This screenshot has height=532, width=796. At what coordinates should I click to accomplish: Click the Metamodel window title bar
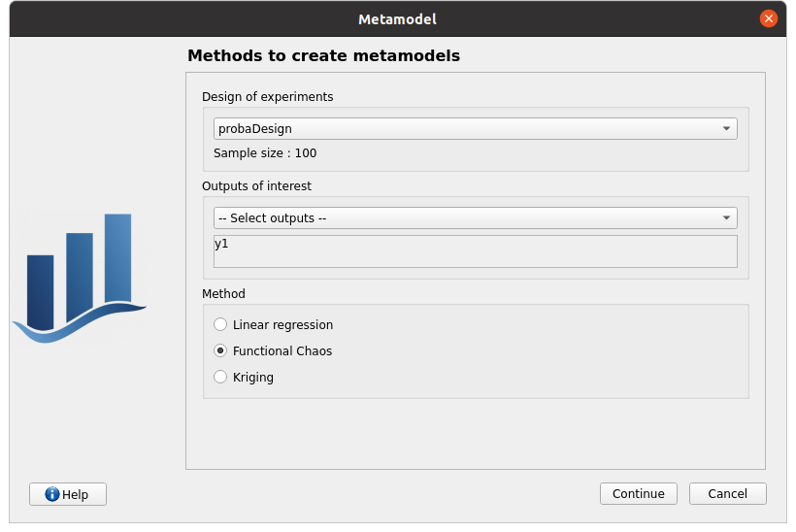pos(398,18)
